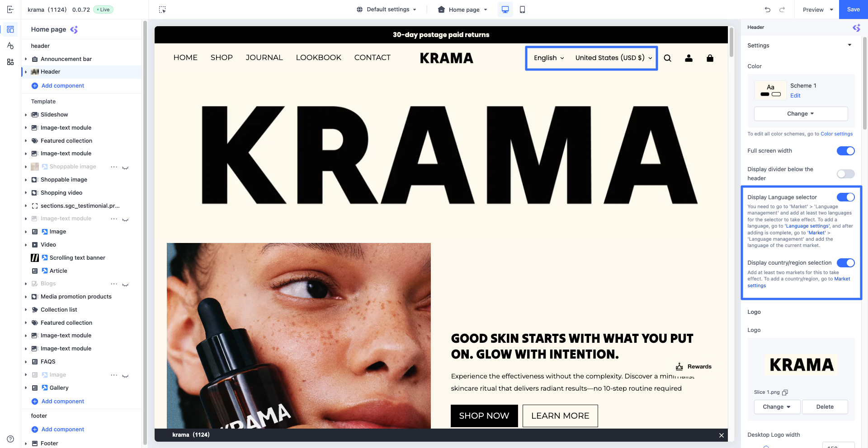The image size is (868, 448).
Task: Enable divider below the header toggle
Action: coord(845,174)
